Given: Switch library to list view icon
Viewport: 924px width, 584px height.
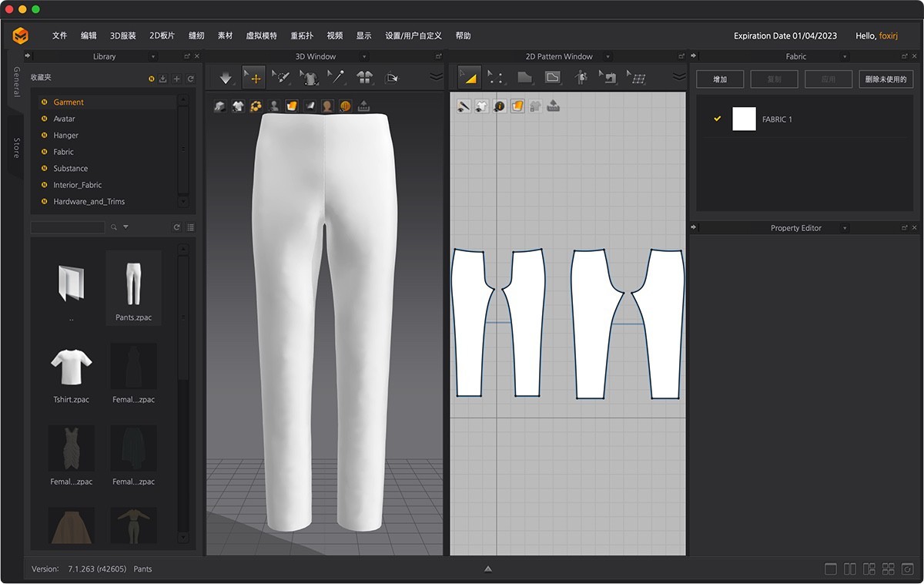Looking at the screenshot, I should (190, 227).
